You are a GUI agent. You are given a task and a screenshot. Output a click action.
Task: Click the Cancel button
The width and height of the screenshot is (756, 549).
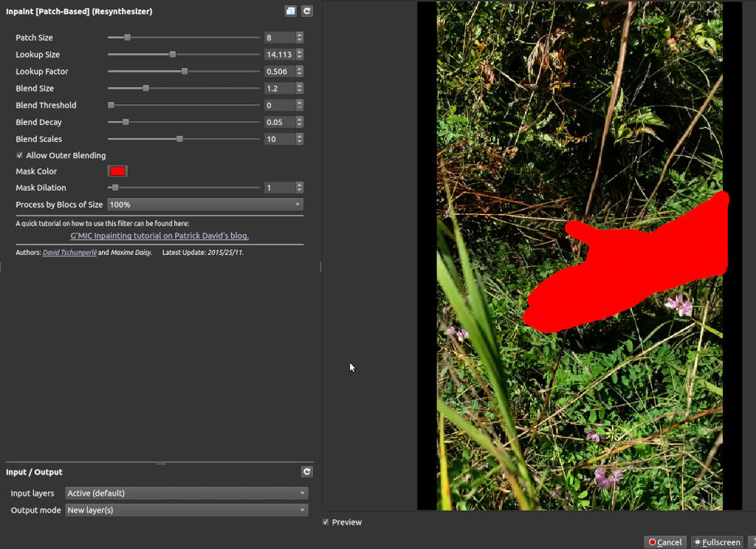(x=665, y=542)
